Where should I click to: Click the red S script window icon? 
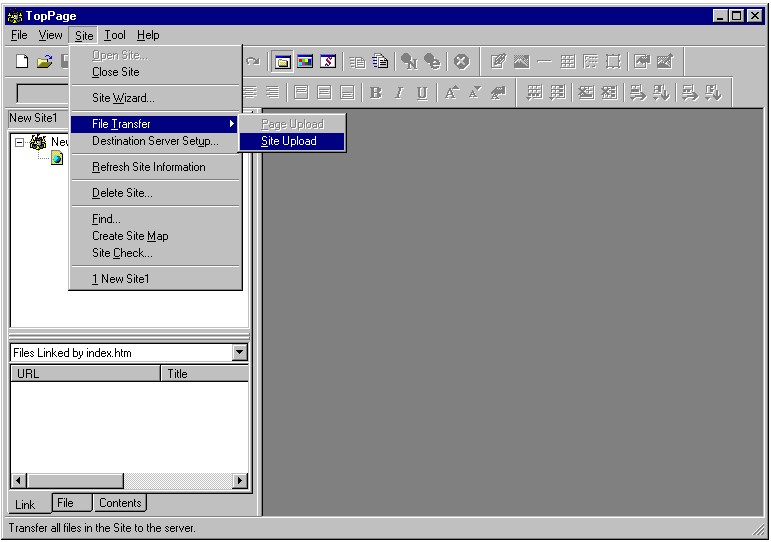point(328,62)
